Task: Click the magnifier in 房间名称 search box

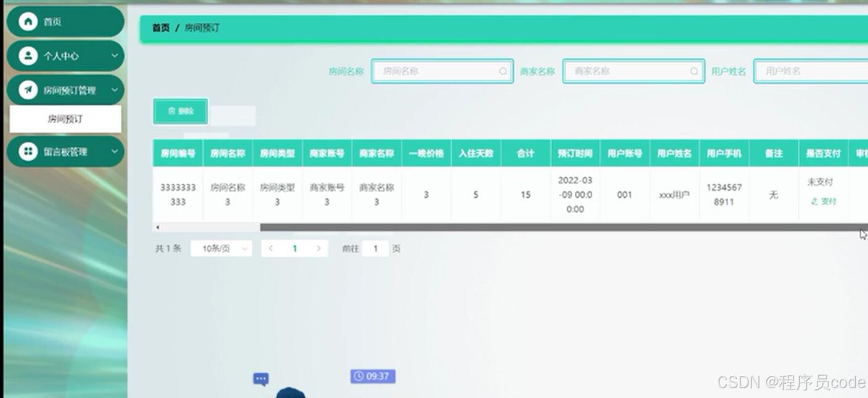Action: tap(503, 71)
